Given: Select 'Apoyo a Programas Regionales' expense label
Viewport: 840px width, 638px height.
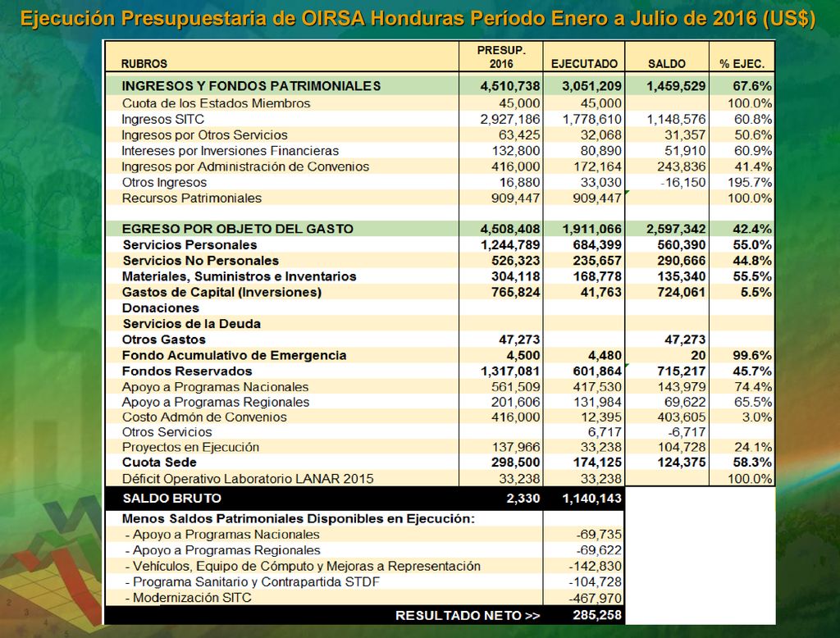Looking at the screenshot, I should (x=216, y=402).
